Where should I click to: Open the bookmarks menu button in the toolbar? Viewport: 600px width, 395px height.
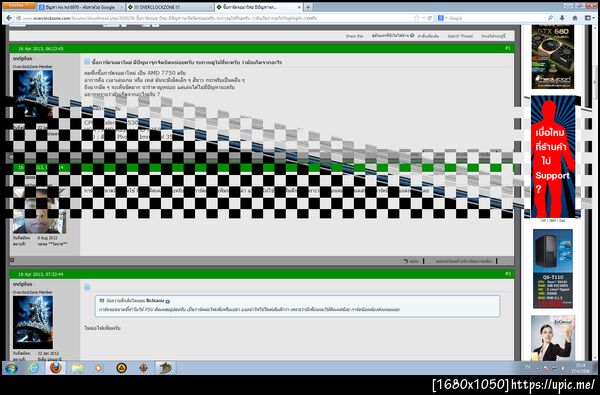click(x=589, y=18)
